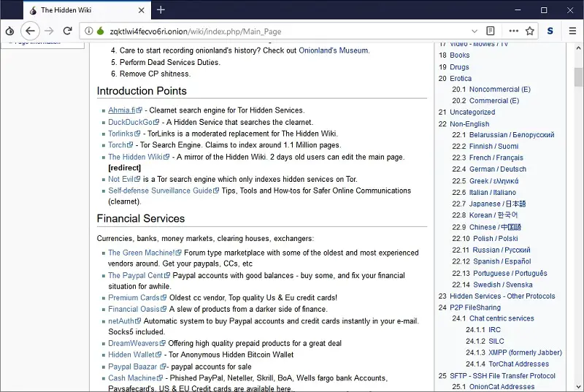Jump to 25 SFTP - SSH File Transfer Protocol
Screen dimensions: 584x392
tap(497, 376)
